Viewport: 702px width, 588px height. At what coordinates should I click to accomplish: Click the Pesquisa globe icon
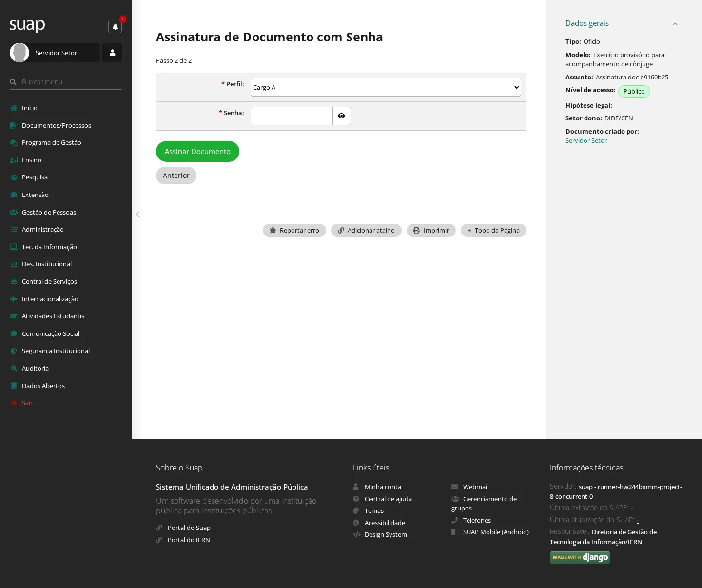[14, 177]
